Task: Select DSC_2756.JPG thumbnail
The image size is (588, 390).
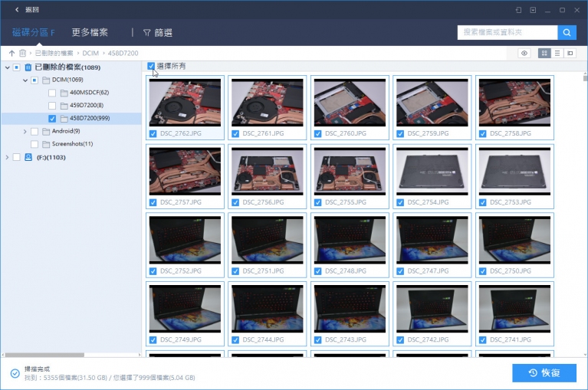Action: click(267, 171)
